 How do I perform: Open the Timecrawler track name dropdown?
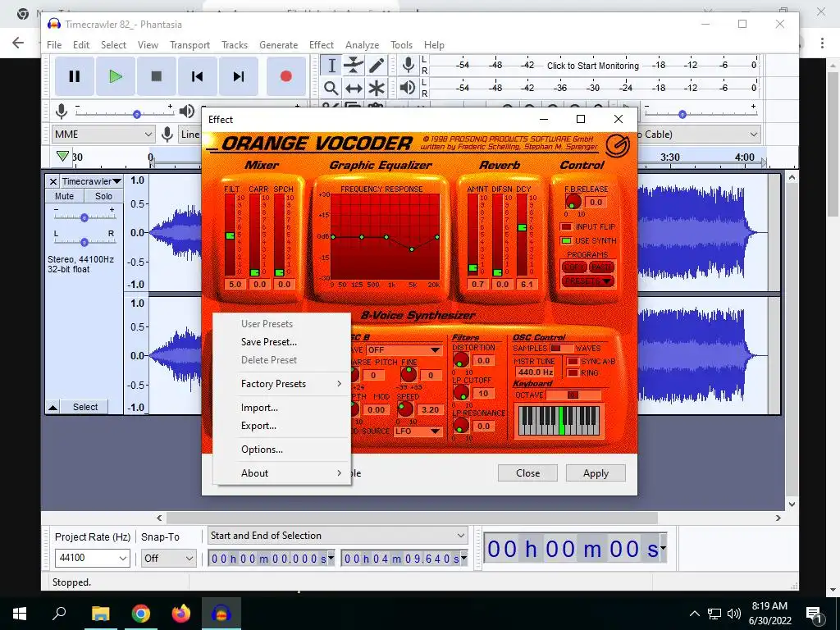(91, 181)
